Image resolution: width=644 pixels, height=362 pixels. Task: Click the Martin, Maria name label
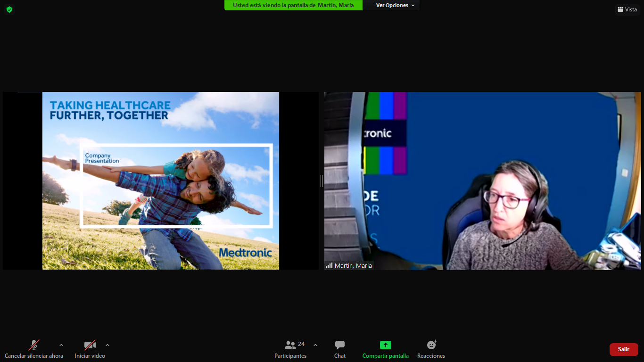353,265
